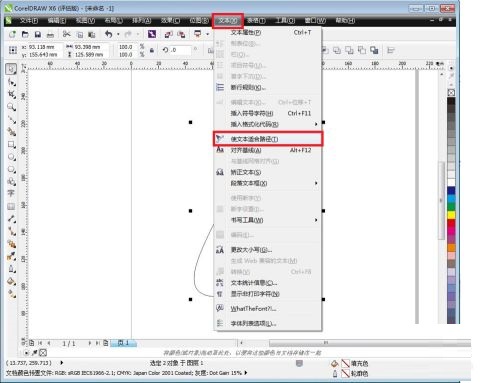
Task: Select the Outline pen tool
Action: [11, 269]
